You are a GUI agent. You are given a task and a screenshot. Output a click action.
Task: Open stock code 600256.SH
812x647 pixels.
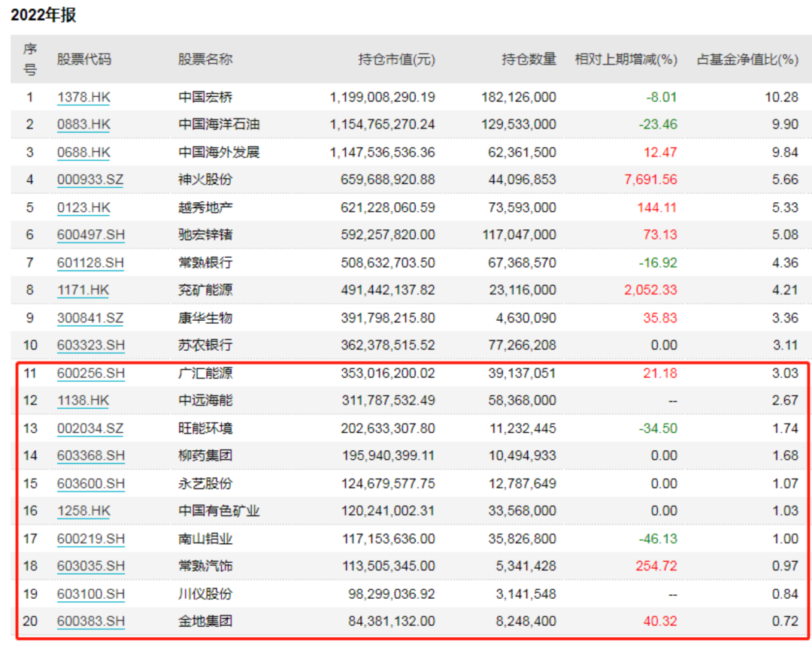point(91,373)
